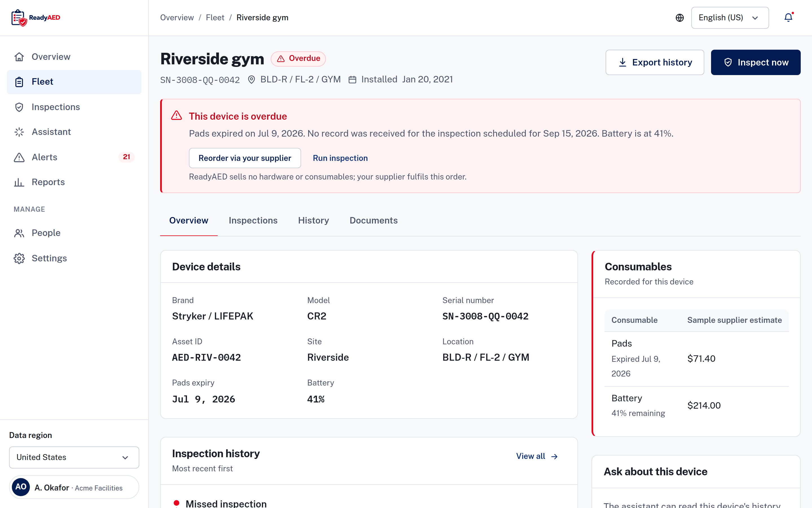Select Fleet in the sidebar
The image size is (812, 508).
pyautogui.click(x=74, y=82)
